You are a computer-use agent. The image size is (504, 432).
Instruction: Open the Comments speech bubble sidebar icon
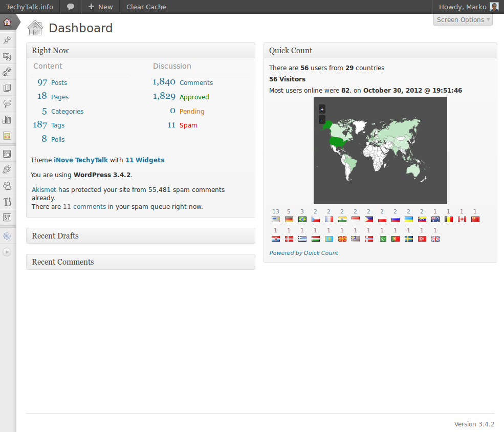point(7,103)
